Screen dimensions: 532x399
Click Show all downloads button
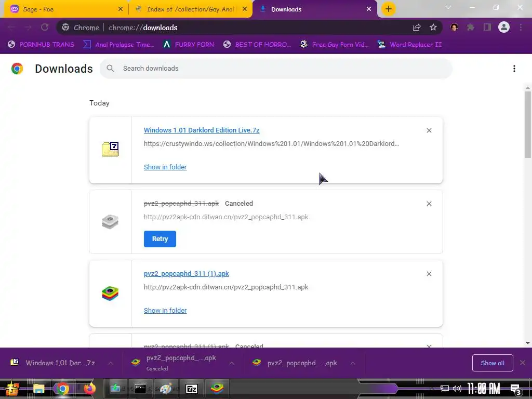click(x=493, y=363)
